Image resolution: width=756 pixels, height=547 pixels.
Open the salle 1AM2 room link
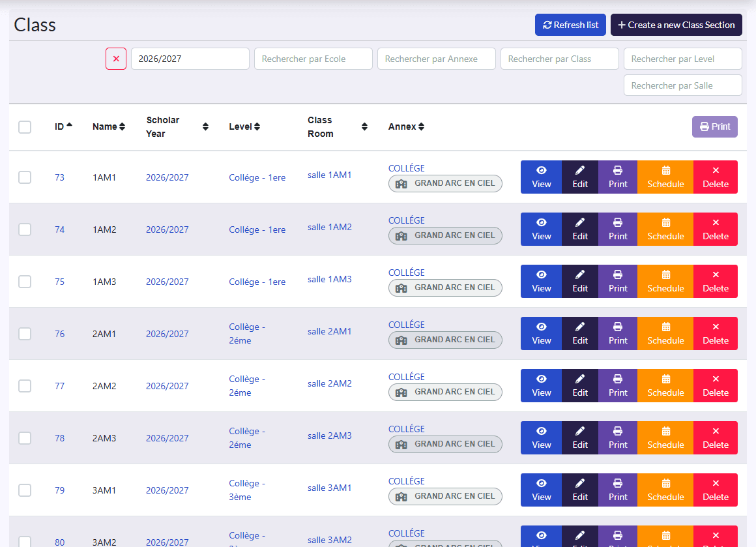click(330, 227)
